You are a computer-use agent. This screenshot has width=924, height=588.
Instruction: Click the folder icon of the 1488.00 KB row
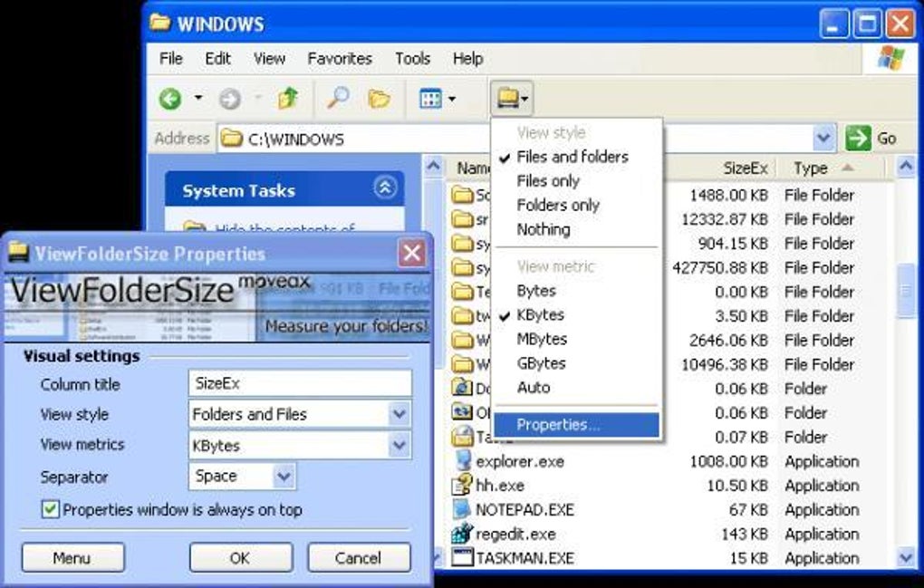[x=463, y=195]
